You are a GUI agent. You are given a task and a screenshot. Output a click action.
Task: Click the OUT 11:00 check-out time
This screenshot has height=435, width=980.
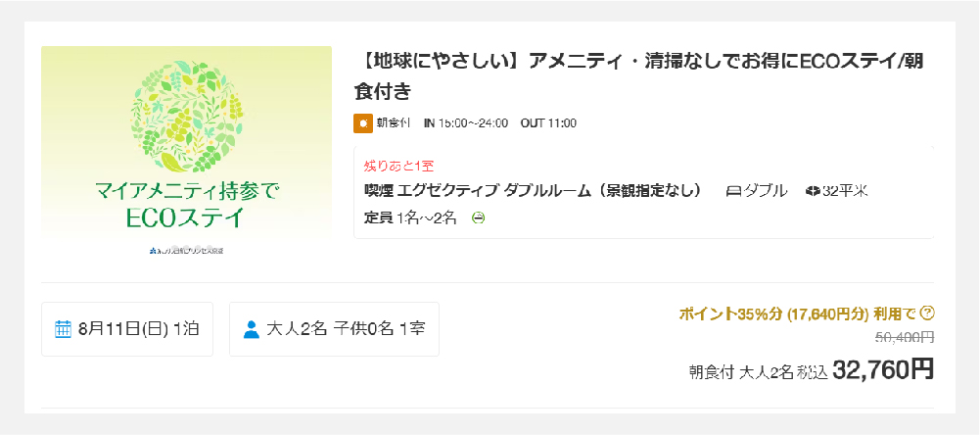click(548, 123)
